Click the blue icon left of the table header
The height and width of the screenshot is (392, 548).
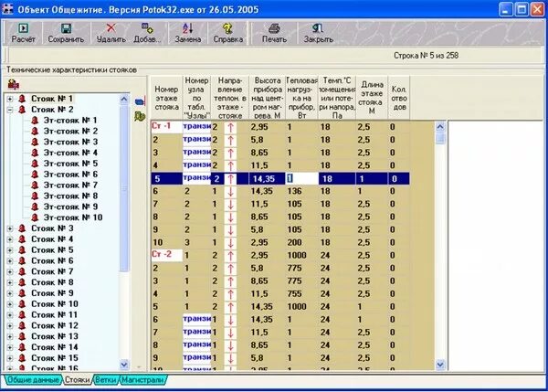pos(140,101)
